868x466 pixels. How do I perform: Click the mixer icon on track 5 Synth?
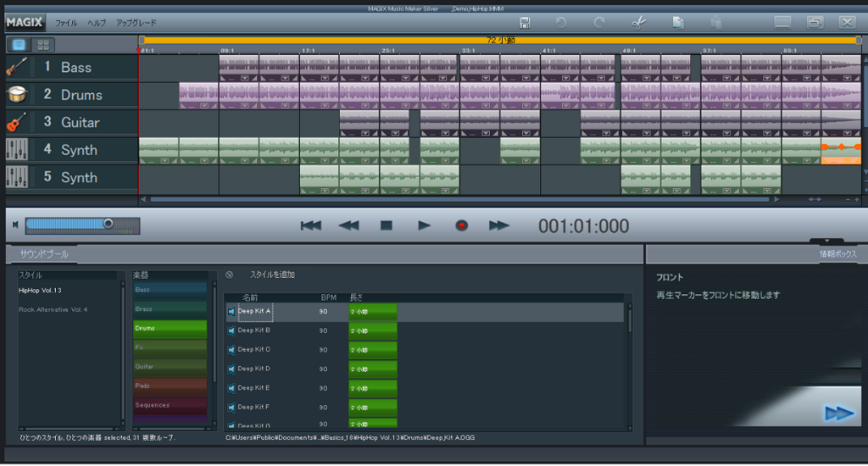coord(17,177)
